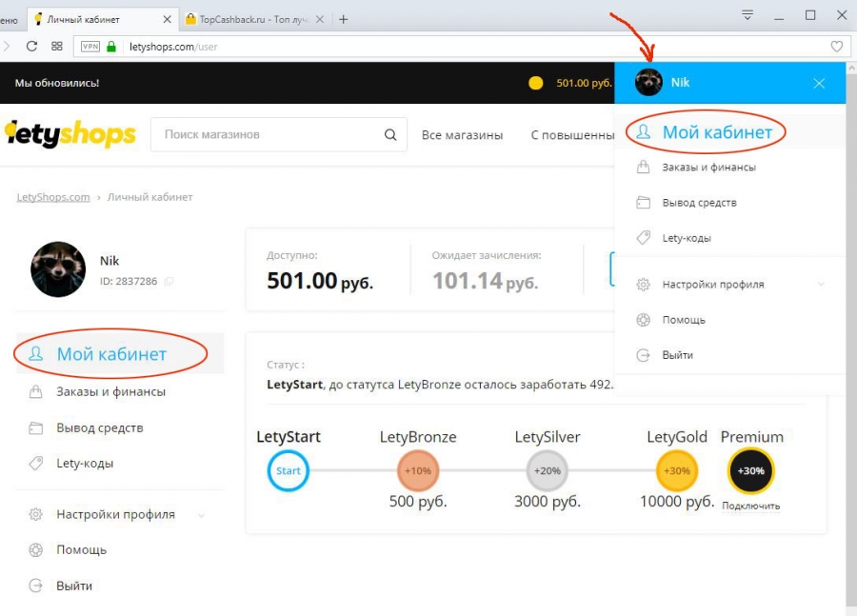Focus the Поиск магазинов search field
The height and width of the screenshot is (616, 857).
click(x=279, y=134)
